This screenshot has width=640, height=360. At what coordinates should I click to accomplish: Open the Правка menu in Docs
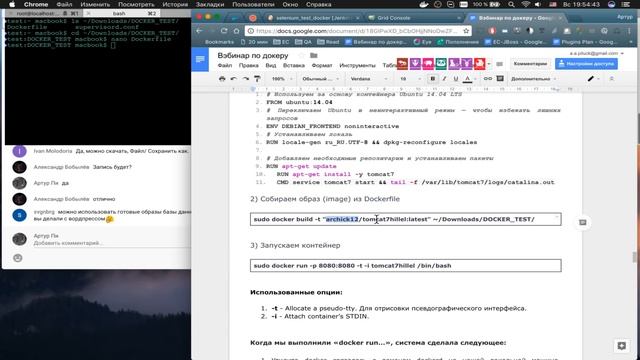249,65
